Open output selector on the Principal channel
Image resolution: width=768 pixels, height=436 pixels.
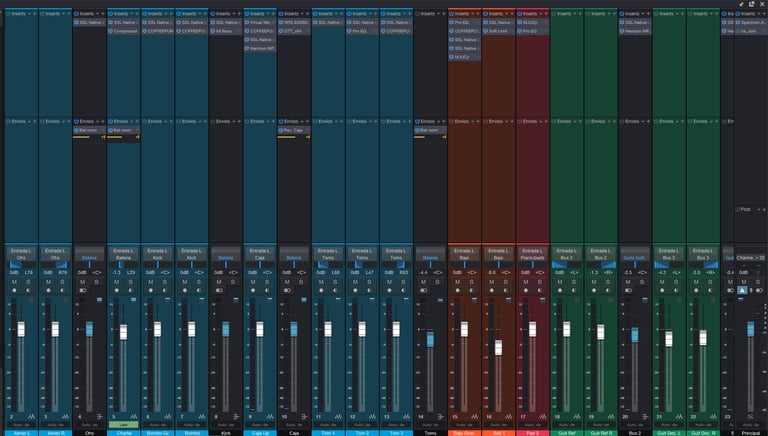(x=750, y=257)
